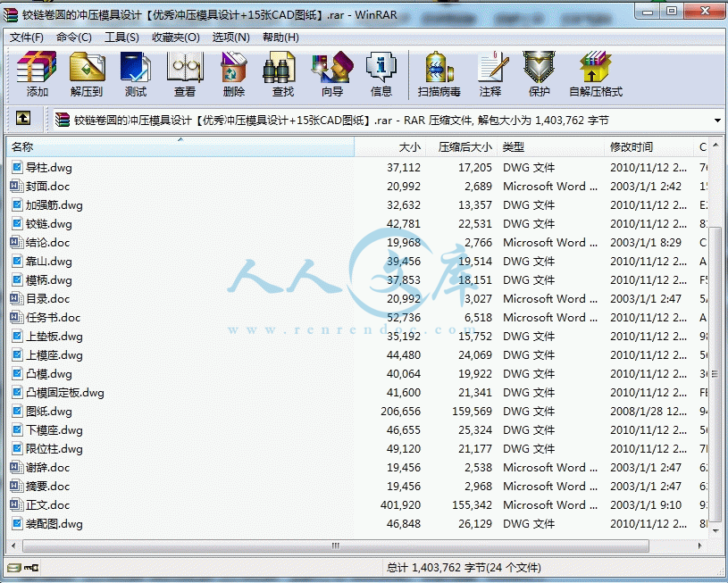
Task: Click the modified time 2003/1/1 8:29
Action: point(646,242)
